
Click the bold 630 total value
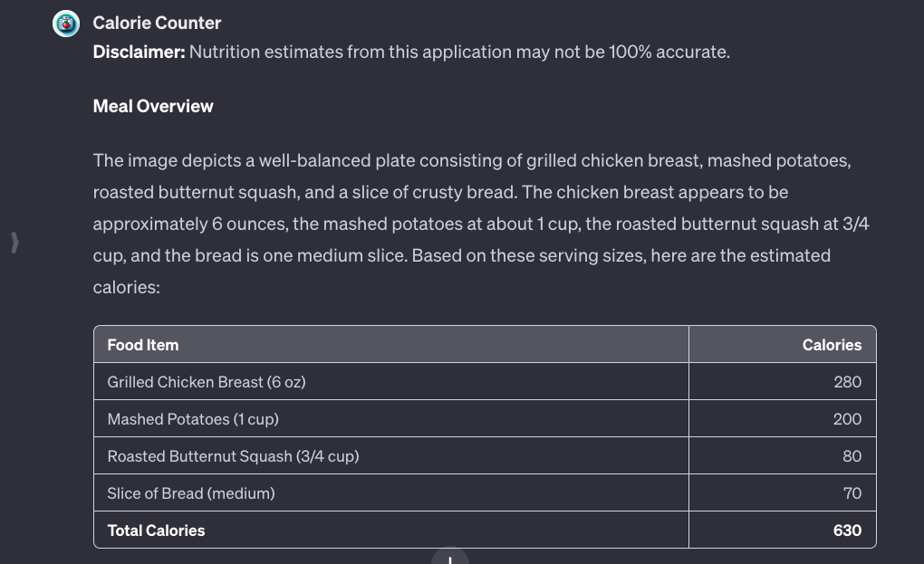(847, 531)
